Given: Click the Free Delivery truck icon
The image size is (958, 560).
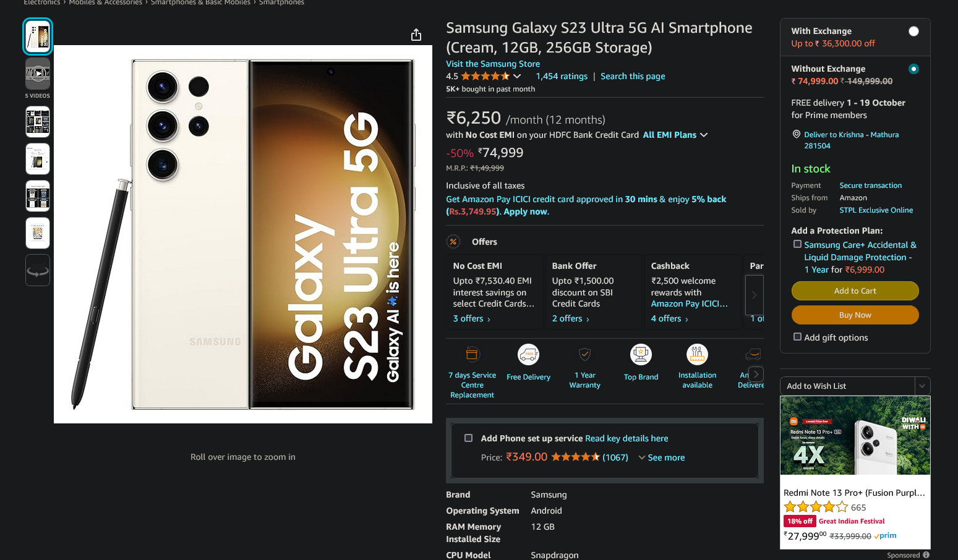Looking at the screenshot, I should coord(528,354).
